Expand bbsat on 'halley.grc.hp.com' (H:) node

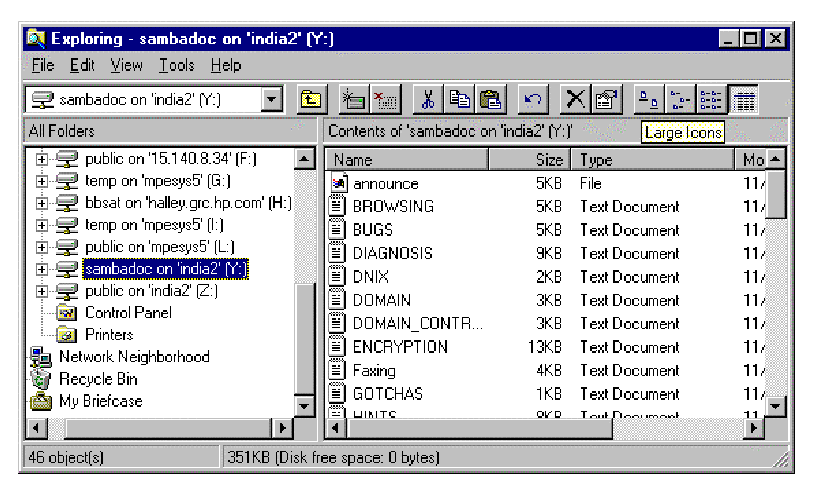(41, 203)
